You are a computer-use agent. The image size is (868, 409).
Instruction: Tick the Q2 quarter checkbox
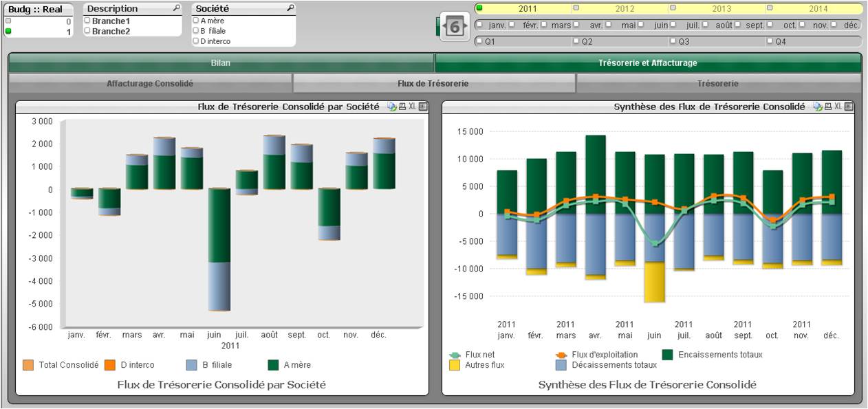click(x=576, y=41)
